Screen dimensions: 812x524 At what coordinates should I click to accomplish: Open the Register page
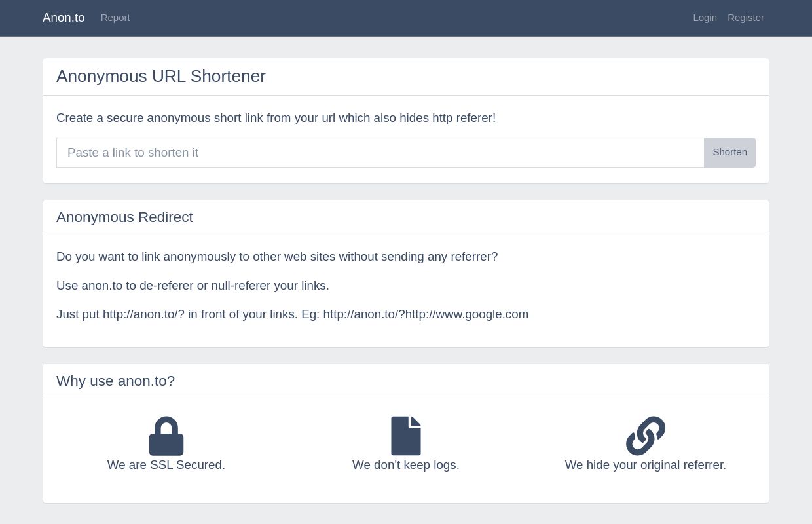click(745, 18)
